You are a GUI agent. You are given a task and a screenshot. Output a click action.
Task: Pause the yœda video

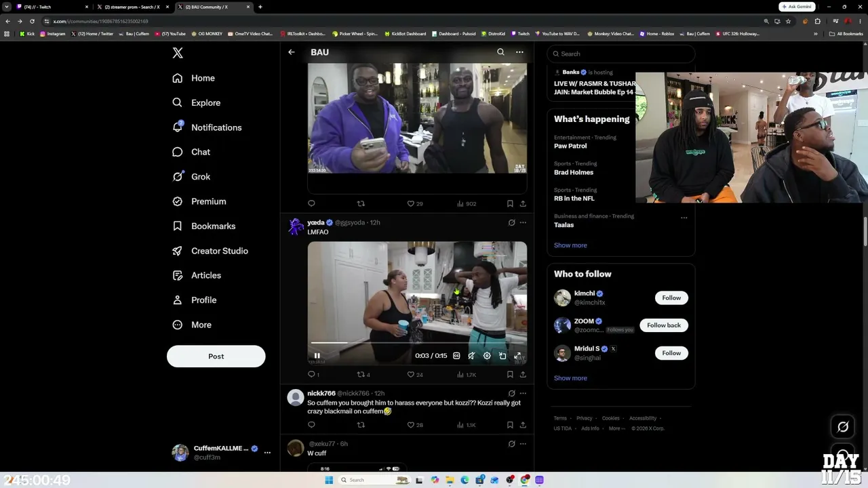(317, 356)
